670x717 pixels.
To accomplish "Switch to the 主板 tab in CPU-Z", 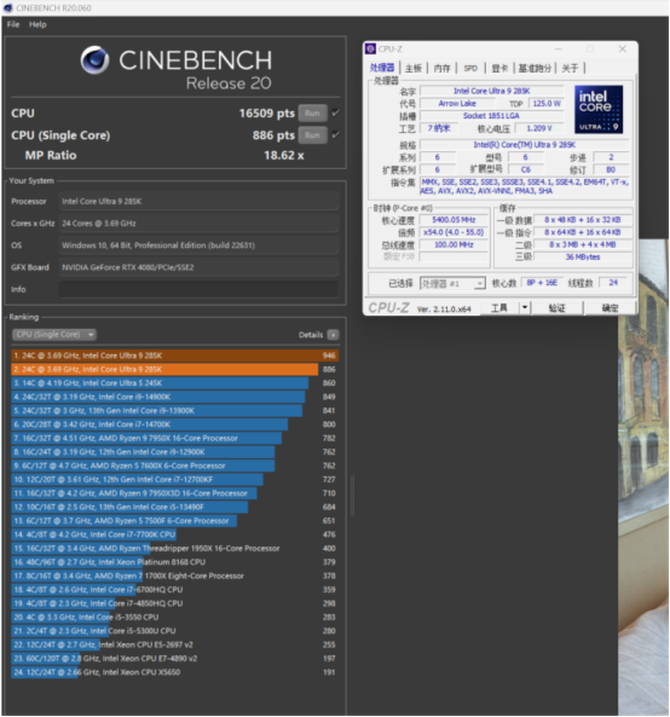I will coord(413,68).
